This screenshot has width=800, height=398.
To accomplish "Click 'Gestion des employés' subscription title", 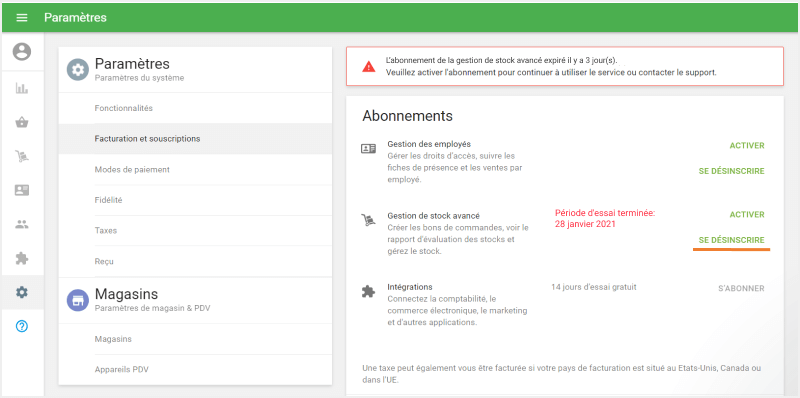I will [429, 144].
